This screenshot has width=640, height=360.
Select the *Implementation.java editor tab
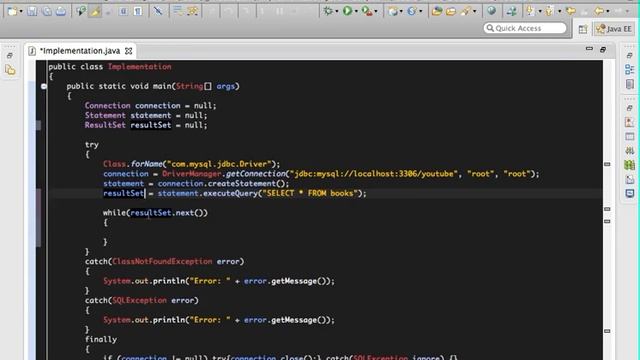click(80, 51)
